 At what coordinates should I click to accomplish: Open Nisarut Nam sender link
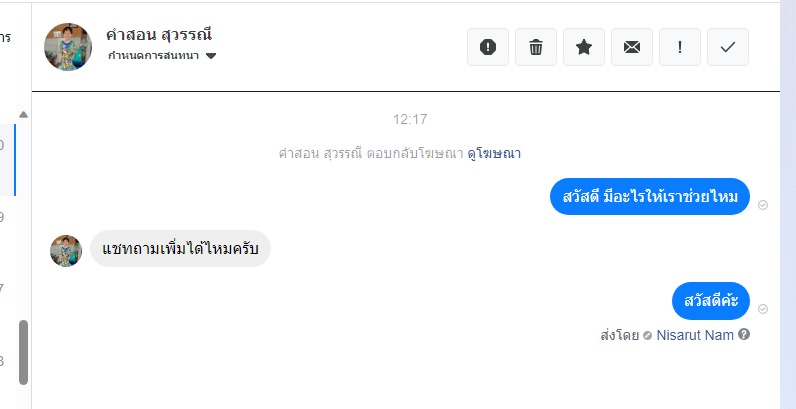coord(695,335)
